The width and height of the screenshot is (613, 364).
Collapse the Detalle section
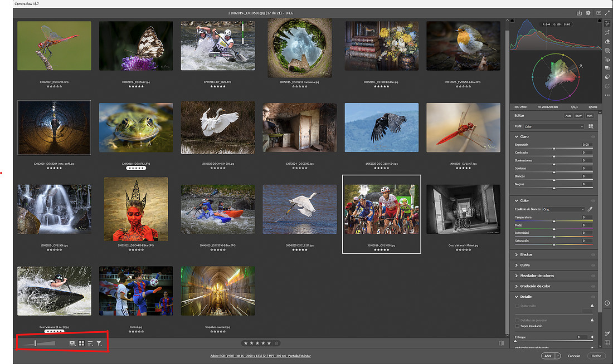click(517, 297)
